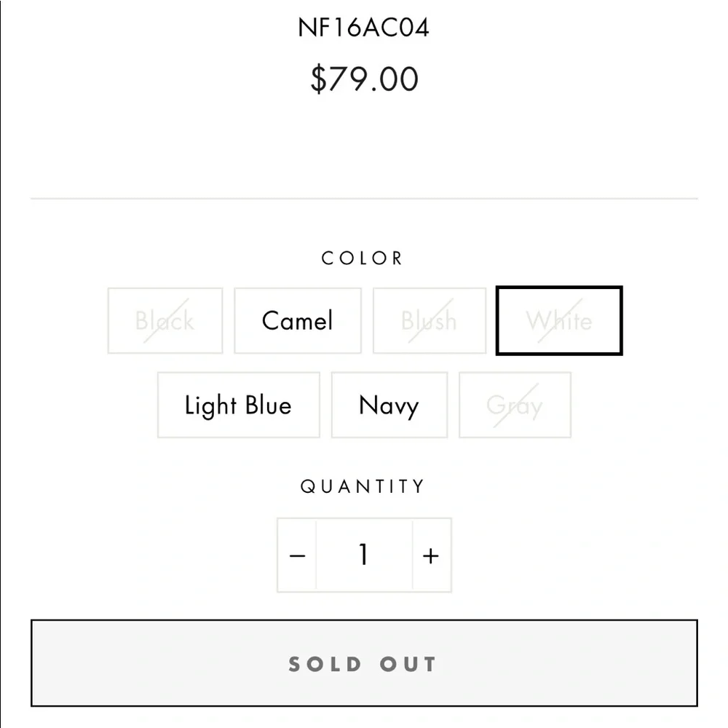Increase quantity with the plus icon
Screen dimensions: 728x728
(431, 556)
